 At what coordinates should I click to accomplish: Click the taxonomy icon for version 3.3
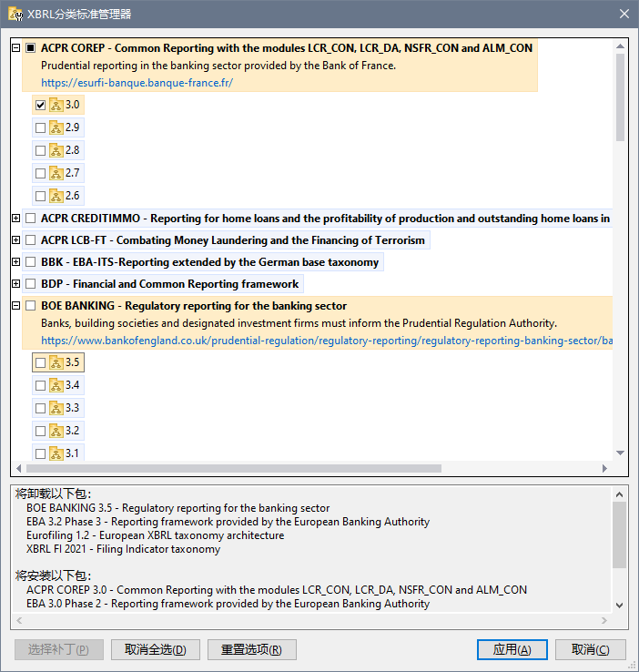56,408
